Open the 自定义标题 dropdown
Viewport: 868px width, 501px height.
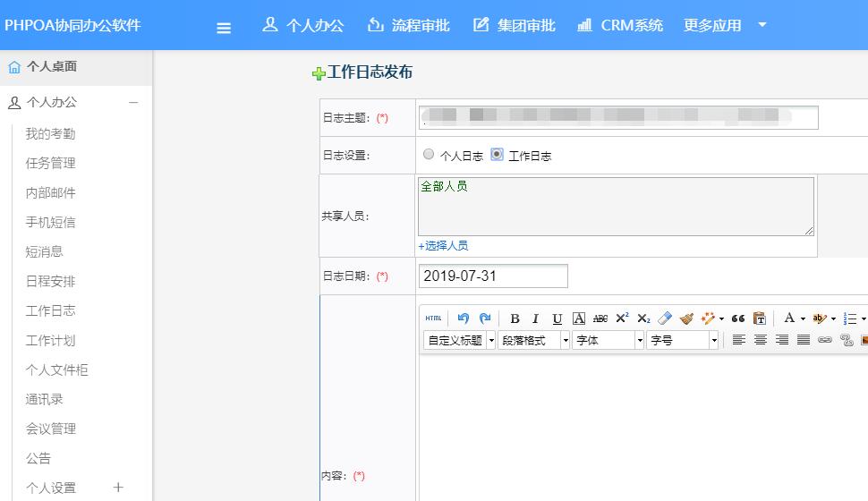click(459, 340)
